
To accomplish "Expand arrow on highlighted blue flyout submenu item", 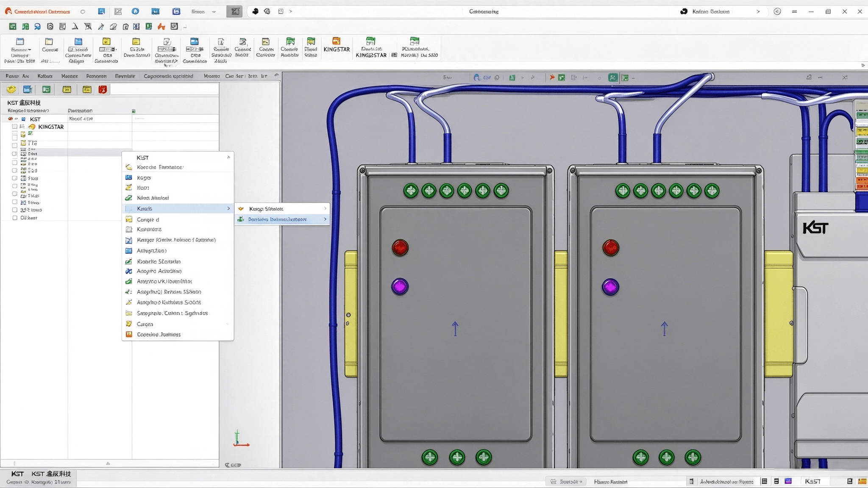I will pos(325,219).
